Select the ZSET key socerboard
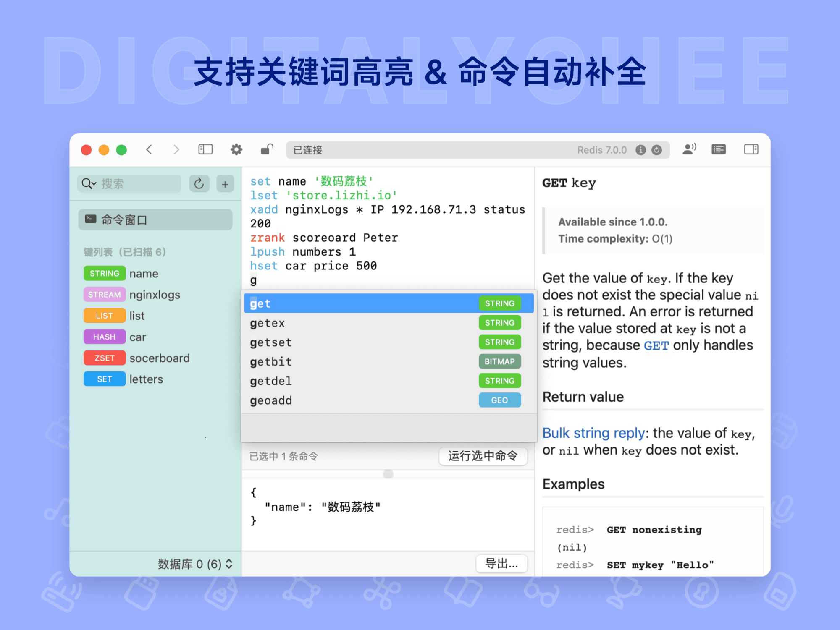 [160, 358]
